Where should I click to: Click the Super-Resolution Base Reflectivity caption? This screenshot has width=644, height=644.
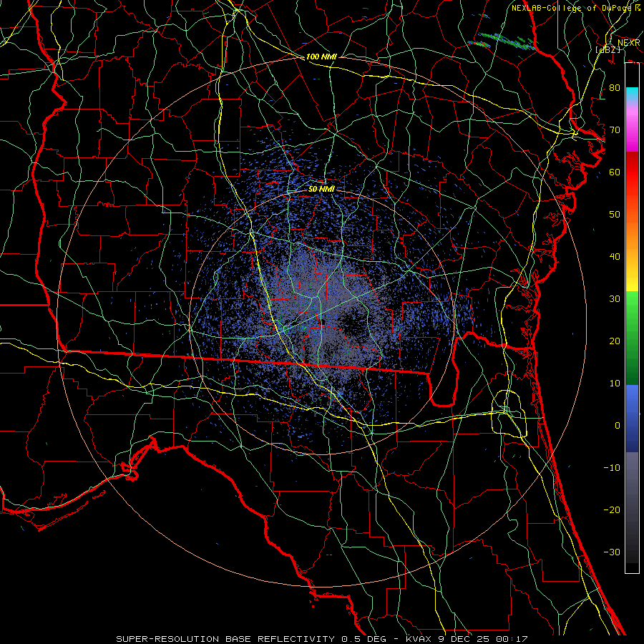321,639
